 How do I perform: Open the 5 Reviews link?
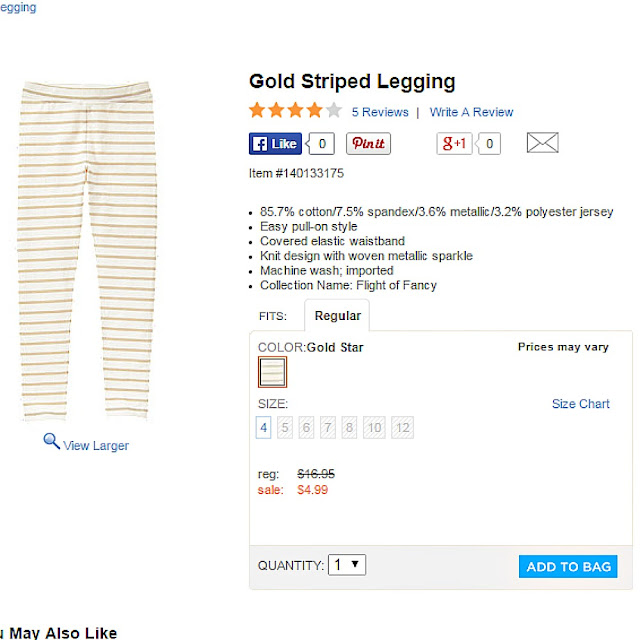(x=380, y=112)
